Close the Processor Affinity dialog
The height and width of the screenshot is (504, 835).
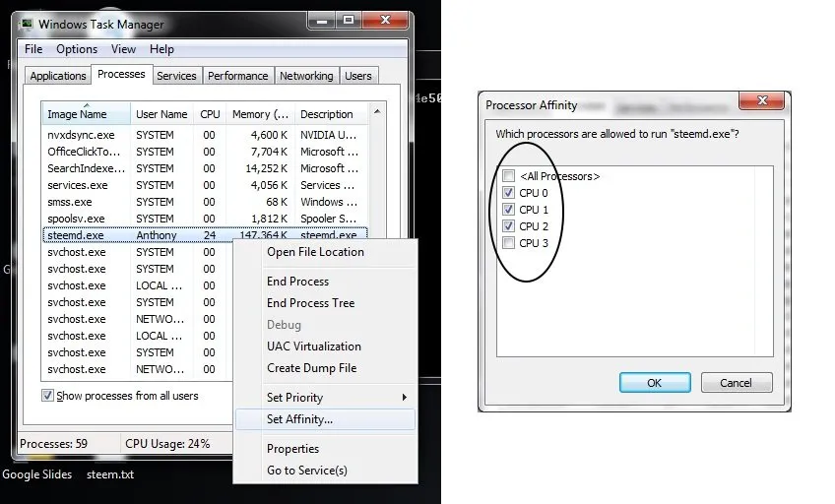[761, 100]
